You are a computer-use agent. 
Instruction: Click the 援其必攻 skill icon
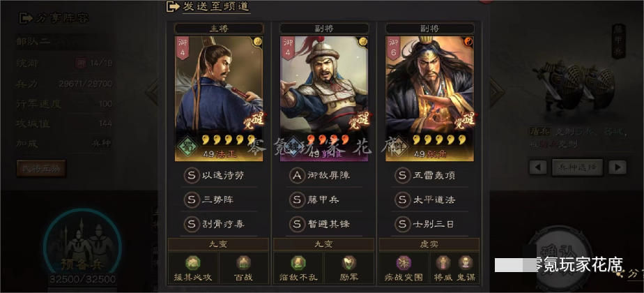[192, 262]
